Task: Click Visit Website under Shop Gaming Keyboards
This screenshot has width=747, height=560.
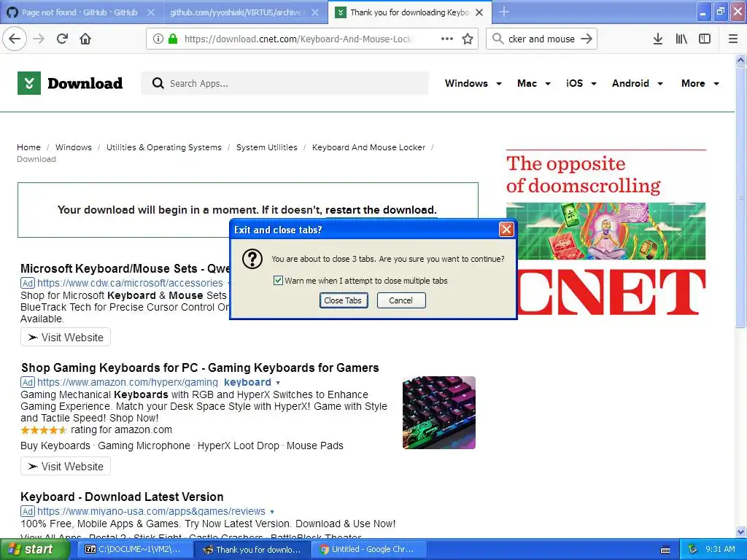Action: (66, 466)
